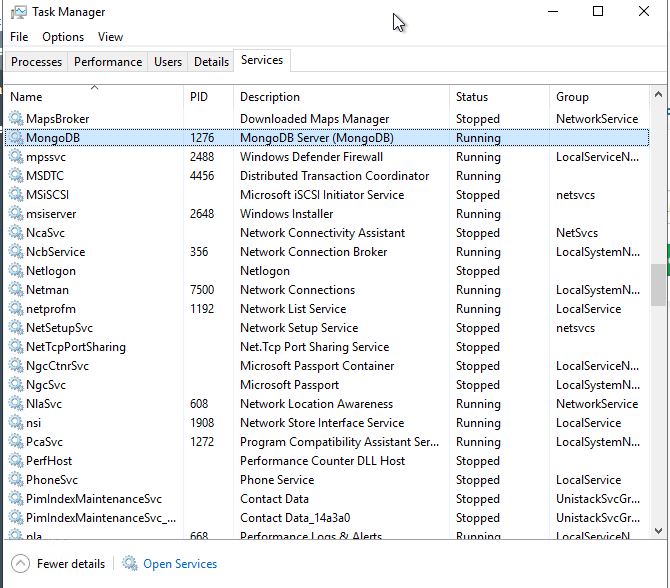670x588 pixels.
Task: Sort by the Group column header
Action: tap(599, 97)
